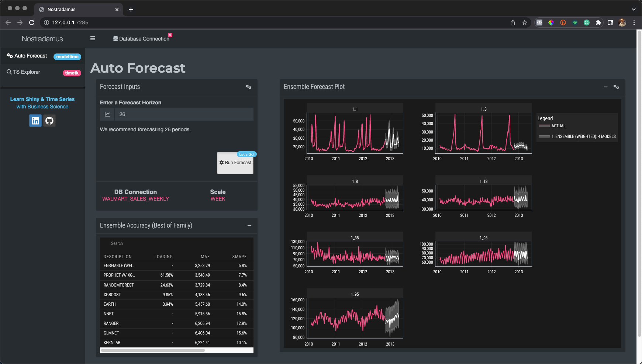
Task: Click the WEEK scale value
Action: (x=218, y=199)
